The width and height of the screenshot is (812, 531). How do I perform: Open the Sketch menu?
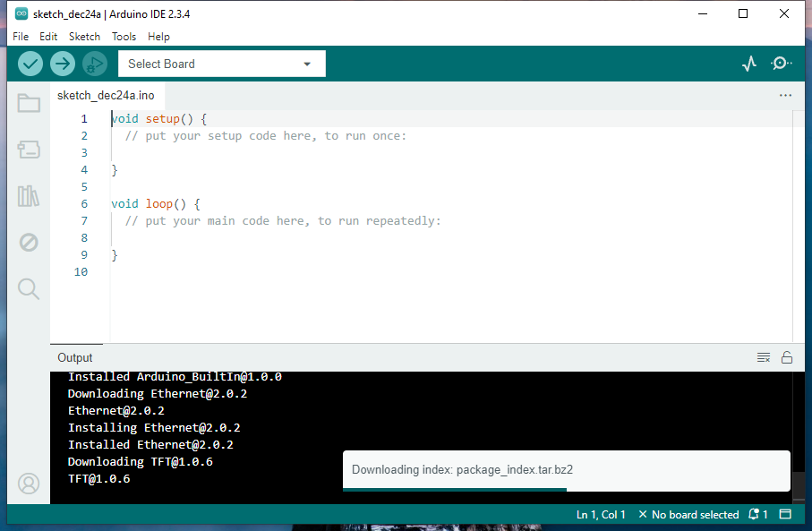(84, 37)
